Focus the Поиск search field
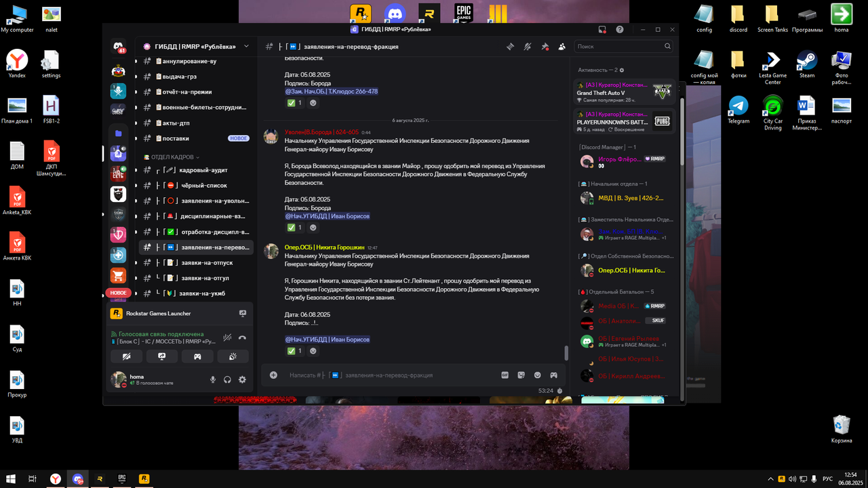Viewport: 868px width, 488px height. click(x=624, y=46)
